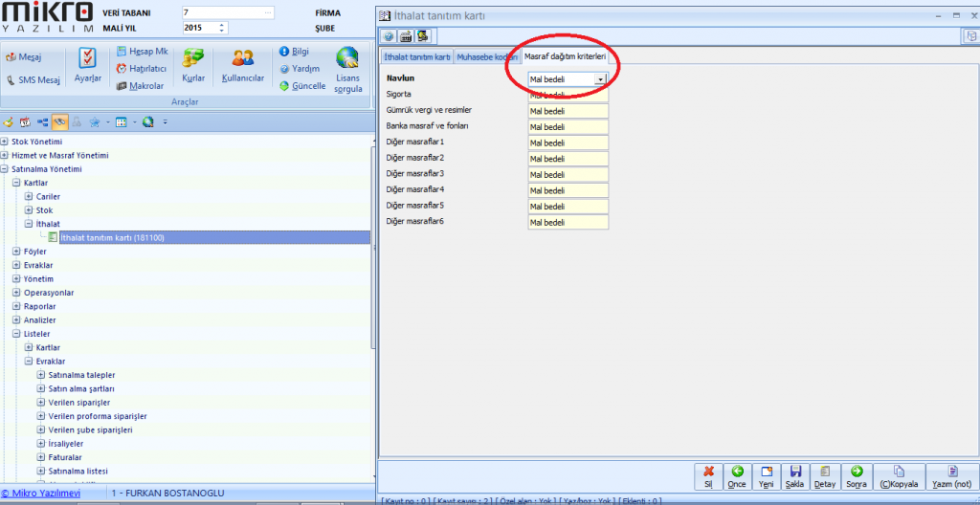
Task: Open the Hesap Mk calculator tool
Action: pyautogui.click(x=141, y=52)
